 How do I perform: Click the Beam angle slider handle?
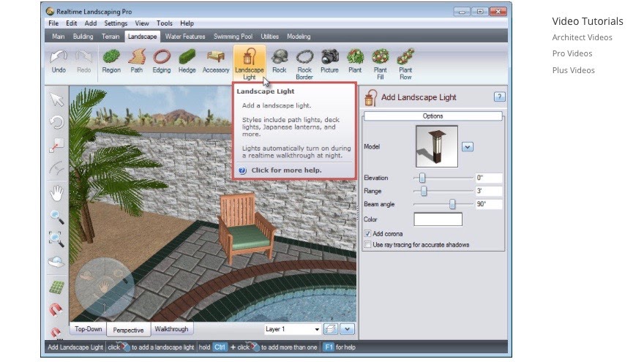tap(452, 204)
